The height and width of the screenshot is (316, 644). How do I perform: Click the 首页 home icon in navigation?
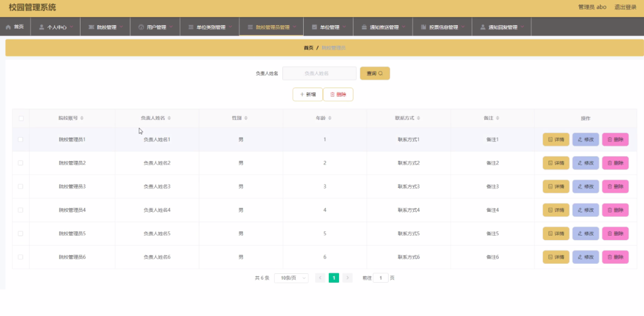8,28
